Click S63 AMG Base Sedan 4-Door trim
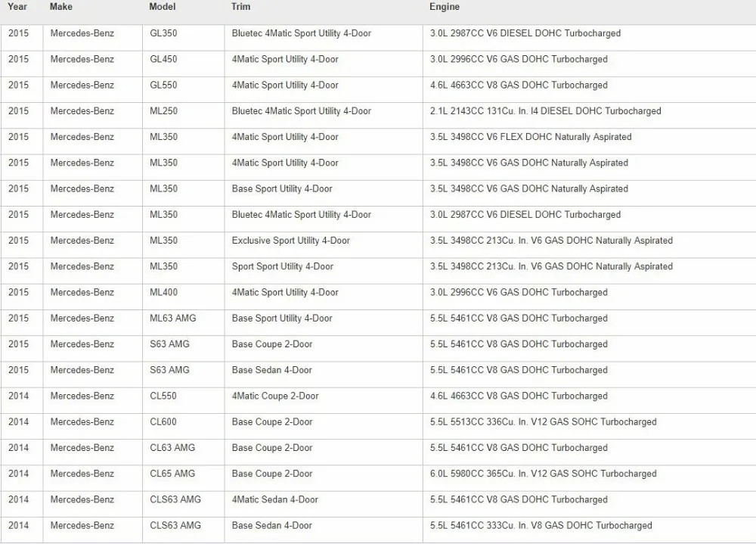The width and height of the screenshot is (756, 544). 272,370
